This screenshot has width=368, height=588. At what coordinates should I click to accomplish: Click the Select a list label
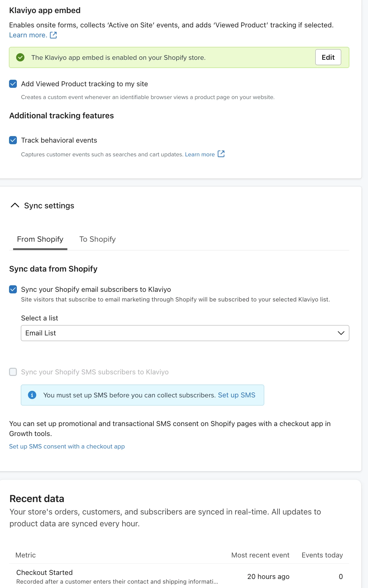(x=40, y=318)
